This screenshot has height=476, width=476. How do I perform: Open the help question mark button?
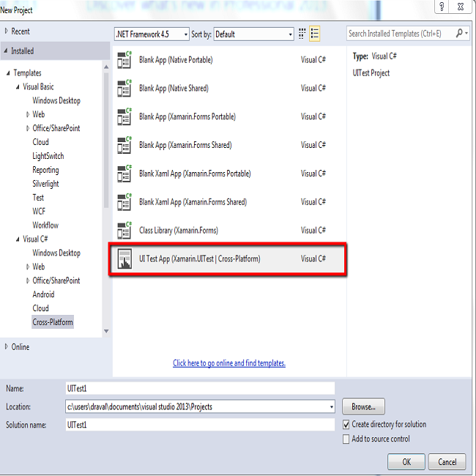click(442, 7)
